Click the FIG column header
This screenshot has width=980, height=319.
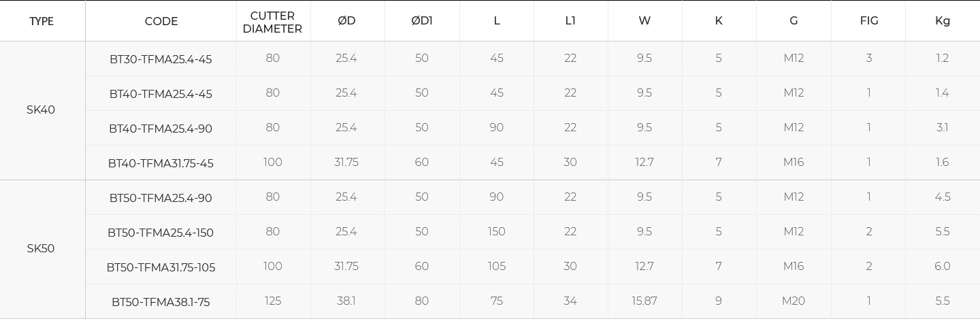click(869, 20)
